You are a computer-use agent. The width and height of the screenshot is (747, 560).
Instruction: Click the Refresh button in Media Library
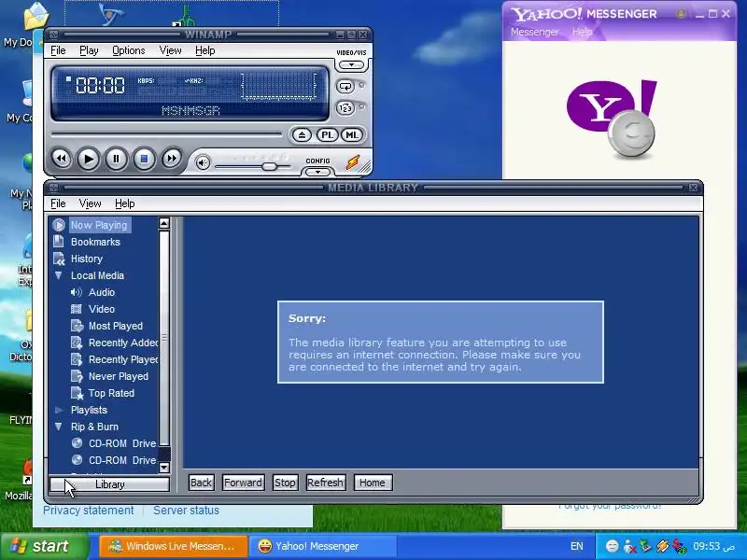325,483
